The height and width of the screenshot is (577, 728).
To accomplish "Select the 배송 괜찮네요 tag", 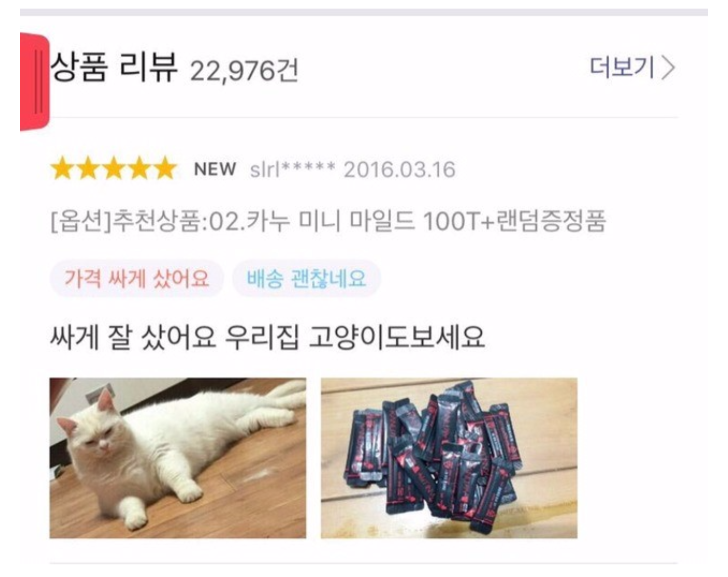I will click(x=306, y=278).
